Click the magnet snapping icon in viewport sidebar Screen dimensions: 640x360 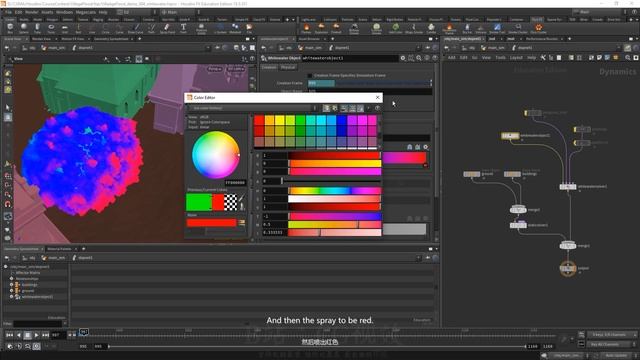8,204
